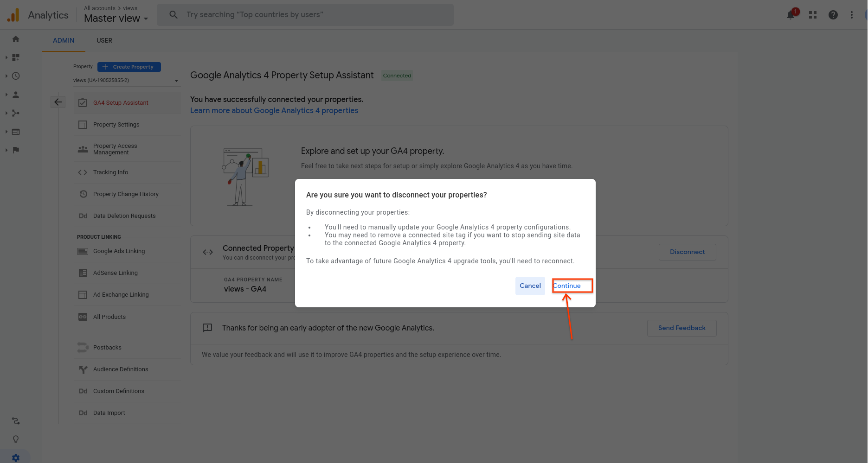Click the Send Feedback button
868x464 pixels.
click(682, 328)
